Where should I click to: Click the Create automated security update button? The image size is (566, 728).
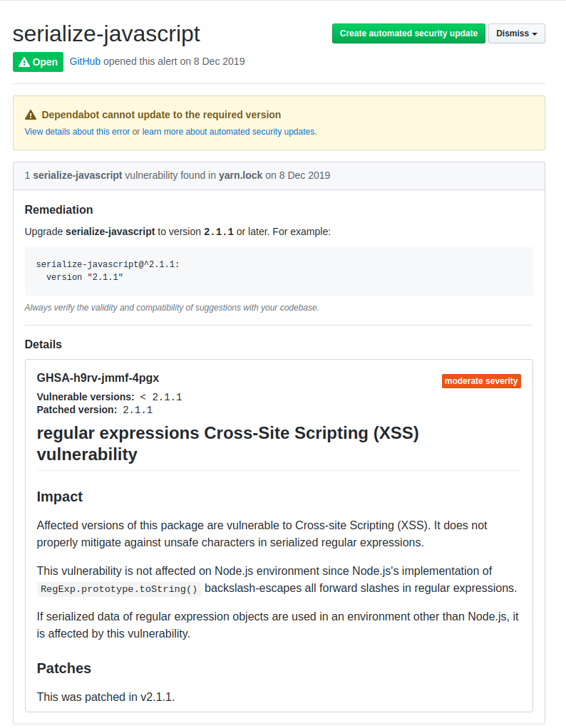[x=408, y=33]
